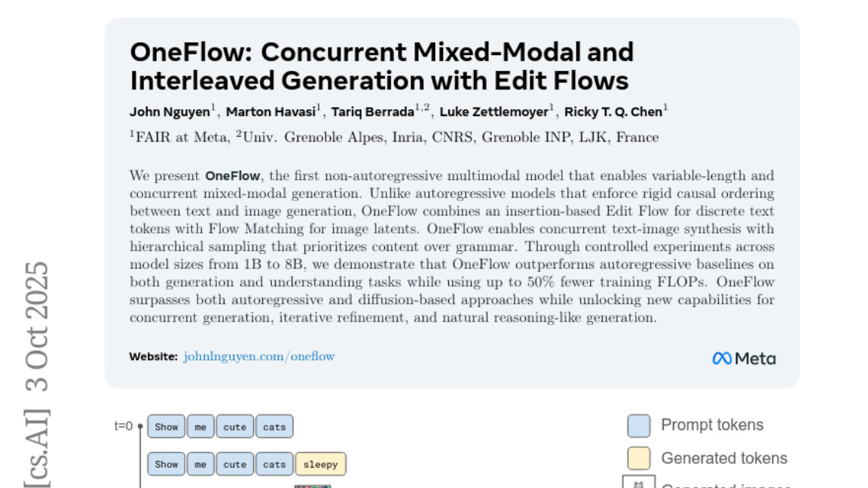Click the 'cute' token in the t=0 row
Viewport: 868px width, 488px height.
[x=235, y=427]
